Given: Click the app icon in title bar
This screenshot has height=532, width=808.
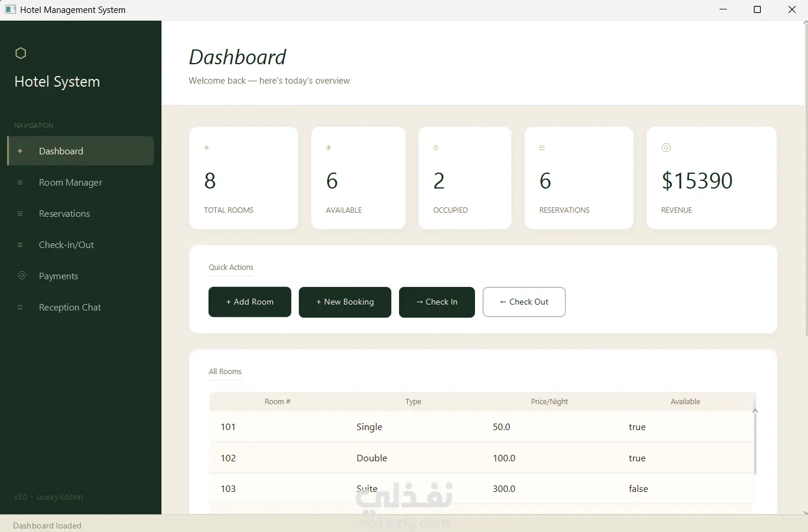Looking at the screenshot, I should (10, 9).
